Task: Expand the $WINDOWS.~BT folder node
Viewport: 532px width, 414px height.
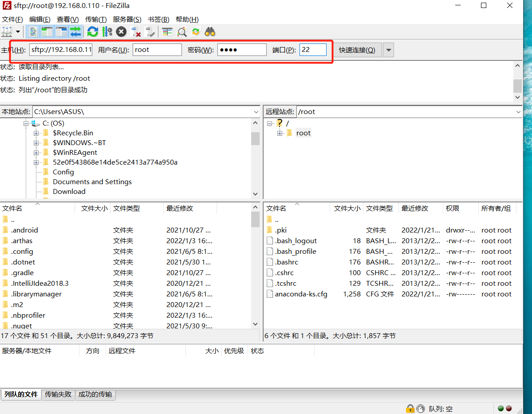Action: pos(36,143)
